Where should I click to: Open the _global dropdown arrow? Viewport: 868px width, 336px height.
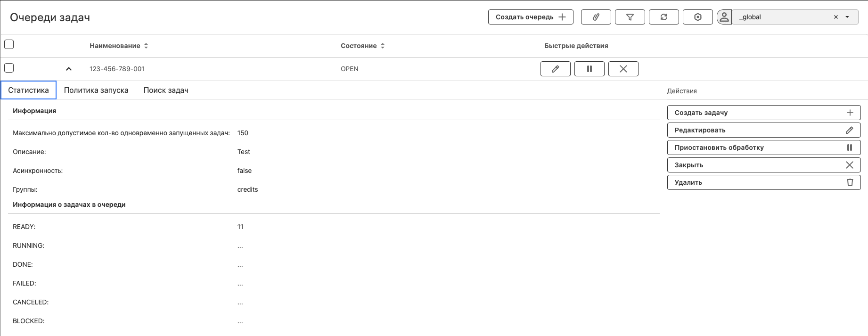(x=847, y=17)
